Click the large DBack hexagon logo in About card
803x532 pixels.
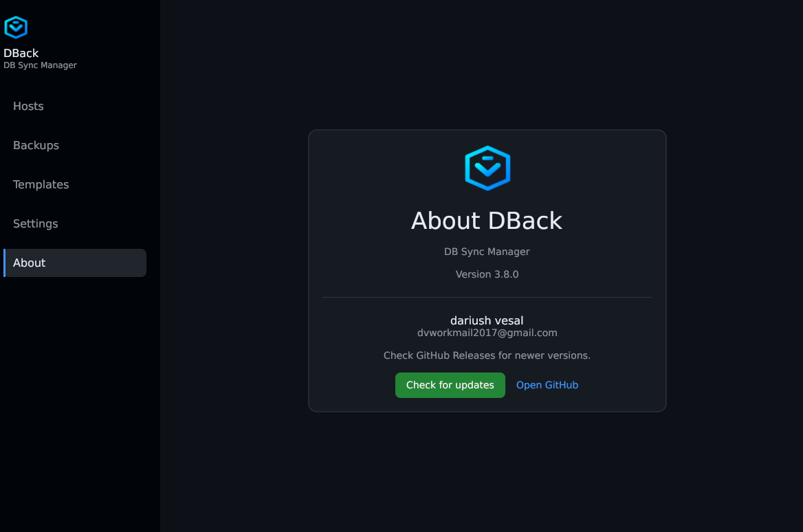[x=487, y=168]
